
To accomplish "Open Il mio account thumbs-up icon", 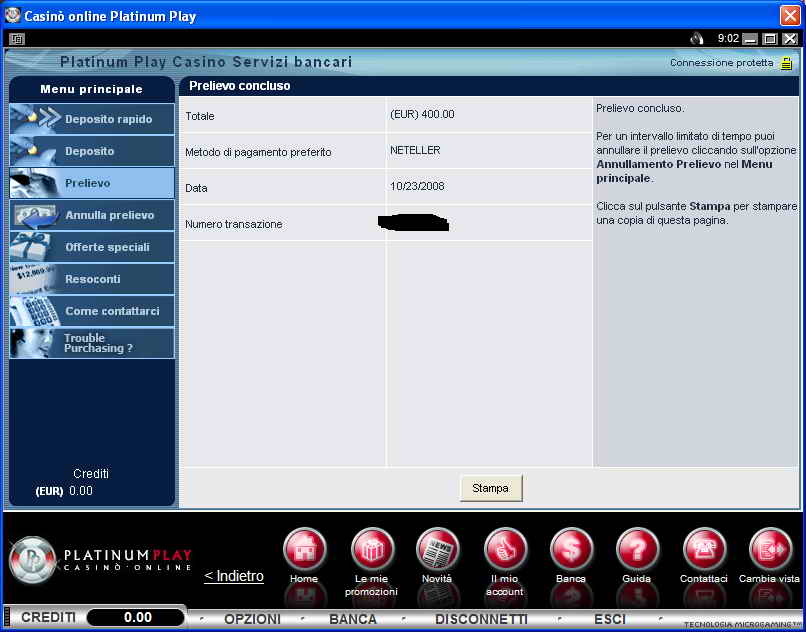I will click(x=506, y=549).
